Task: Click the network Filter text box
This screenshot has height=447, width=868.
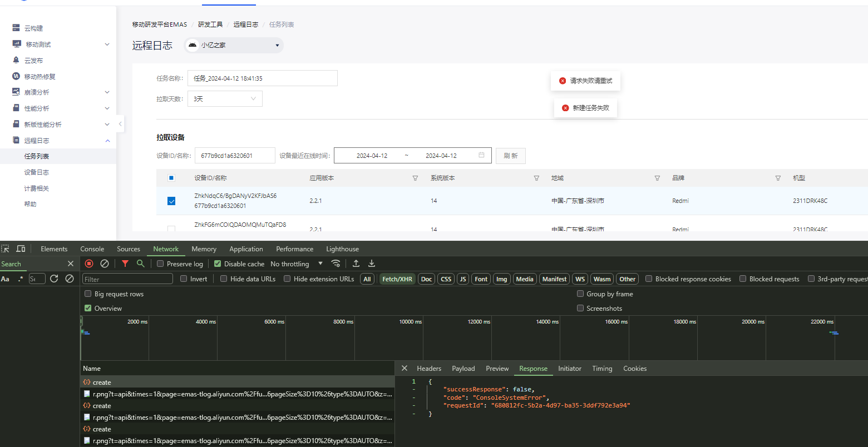Action: point(128,279)
